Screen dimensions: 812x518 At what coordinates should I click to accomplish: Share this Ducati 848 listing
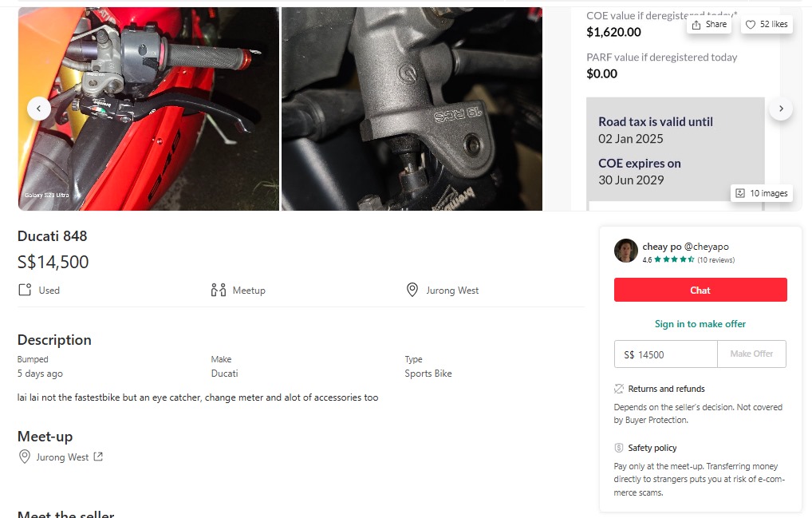(709, 25)
